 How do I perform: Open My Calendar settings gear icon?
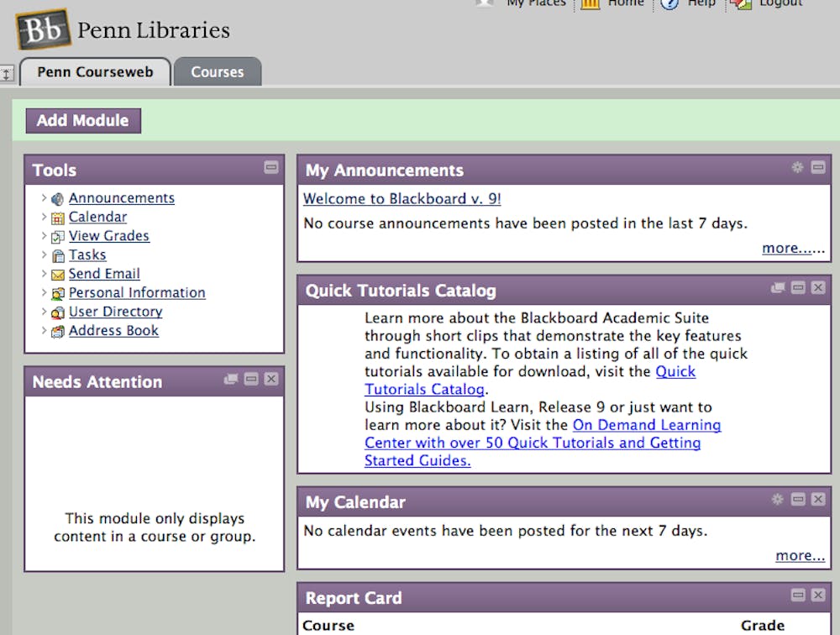coord(777,499)
